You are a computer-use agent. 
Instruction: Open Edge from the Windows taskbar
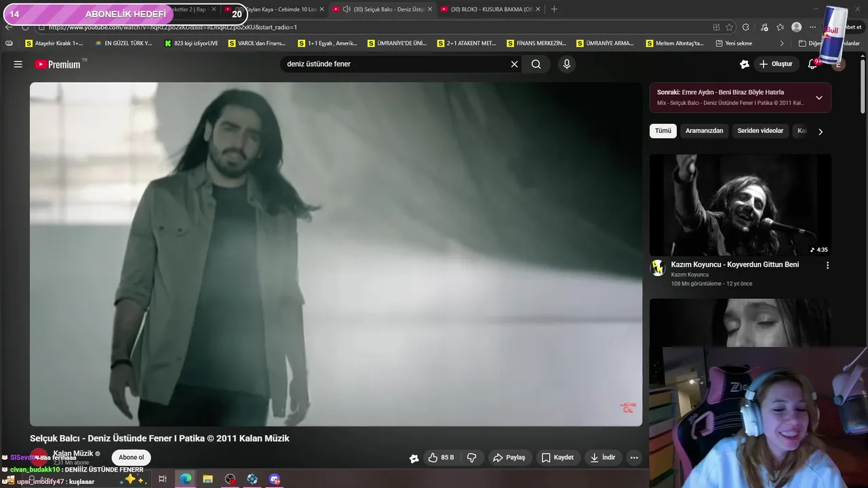pyautogui.click(x=185, y=479)
